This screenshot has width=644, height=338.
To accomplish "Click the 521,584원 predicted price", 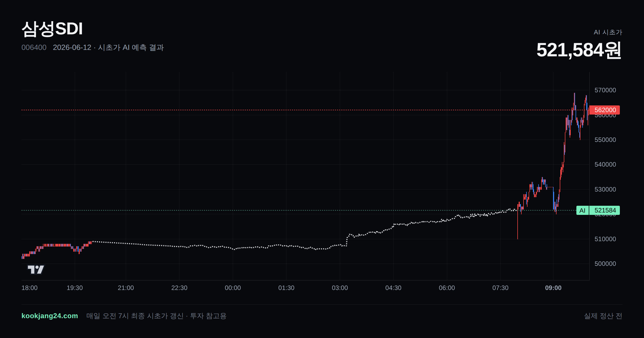I will (579, 50).
